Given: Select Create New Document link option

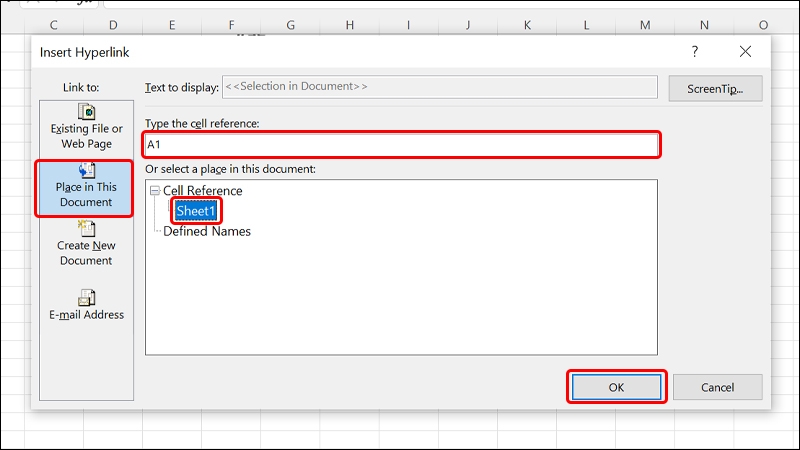Looking at the screenshot, I should coord(86,245).
